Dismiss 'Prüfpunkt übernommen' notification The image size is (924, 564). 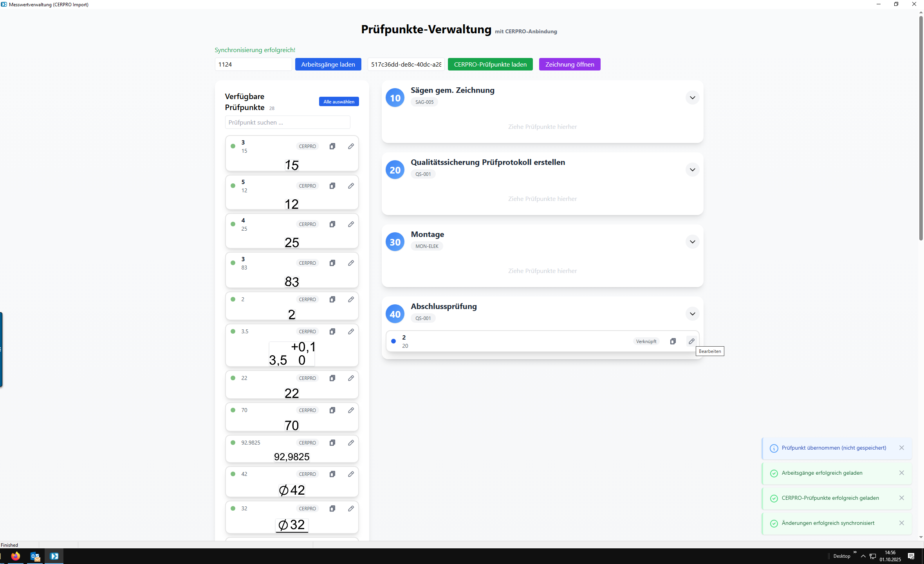902,448
